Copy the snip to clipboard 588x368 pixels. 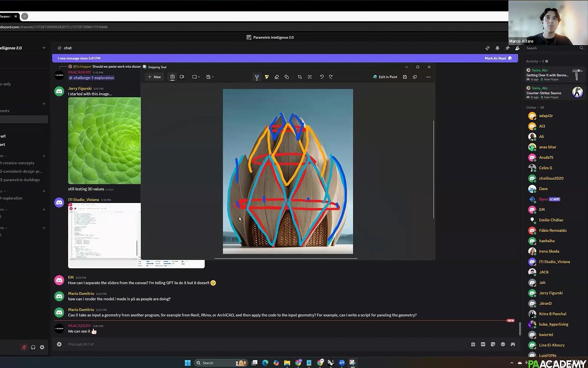(415, 77)
